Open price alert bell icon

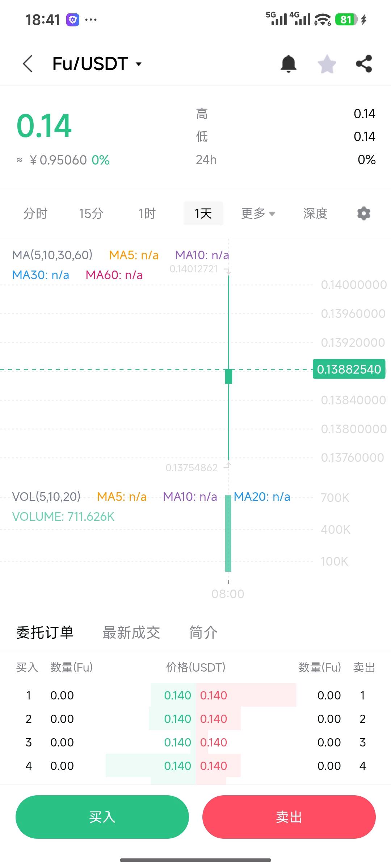pyautogui.click(x=289, y=64)
